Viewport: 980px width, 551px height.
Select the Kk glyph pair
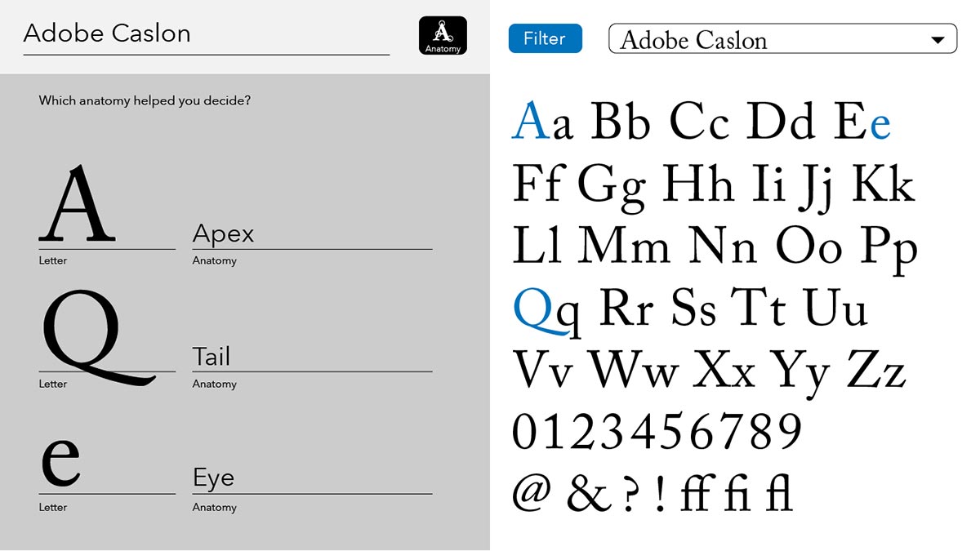883,183
